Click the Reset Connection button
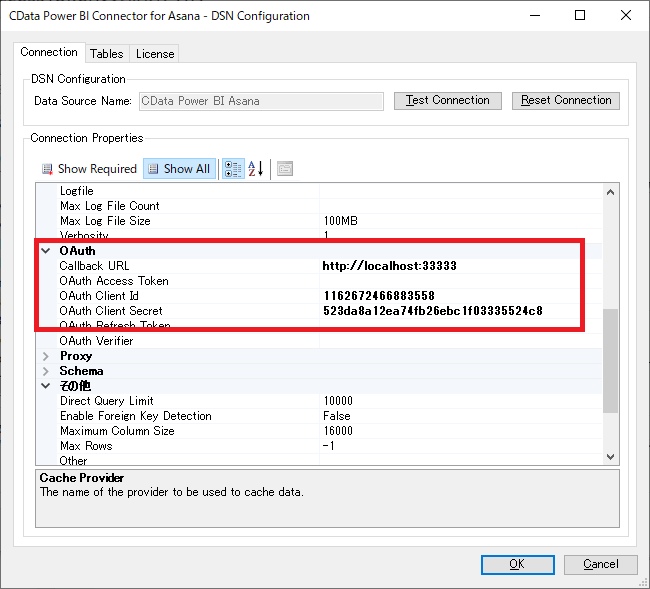The image size is (650, 589). (566, 100)
